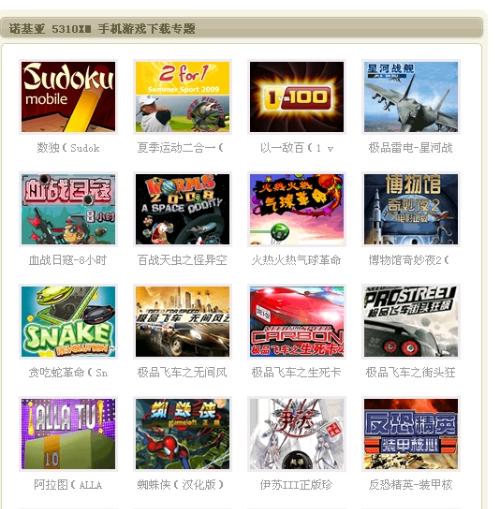Click the 诺基亚 5310XM 手机游戏下载专题 header

(x=102, y=29)
